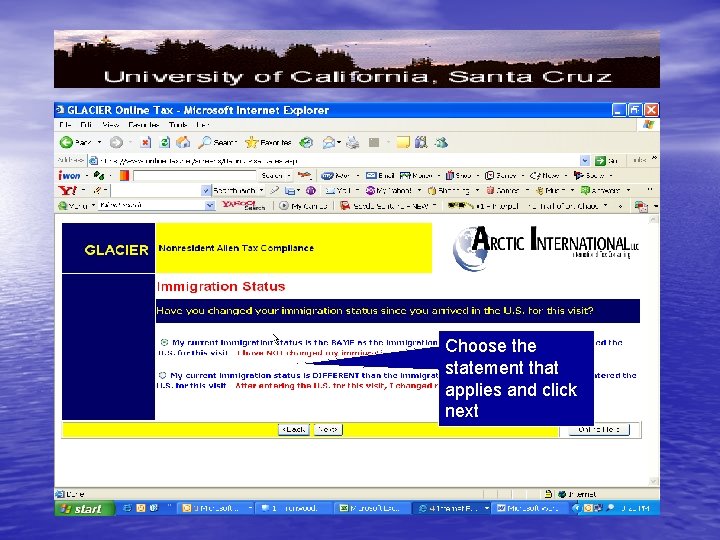Select the SAME immigration status radio option
Viewport: 720px width, 540px height.
click(x=164, y=342)
